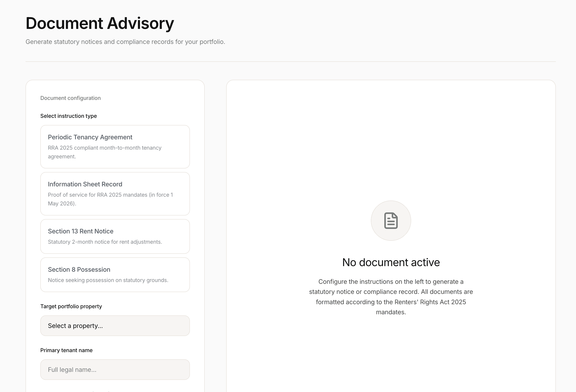Screen dimensions: 576x392
Task: Click the Generate statutory notices subtitle text
Action: (x=125, y=42)
